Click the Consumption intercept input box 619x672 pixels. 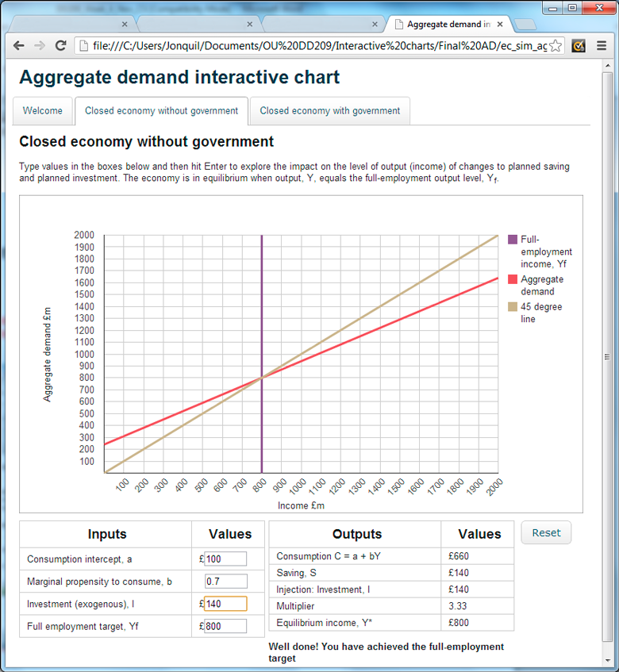click(225, 559)
